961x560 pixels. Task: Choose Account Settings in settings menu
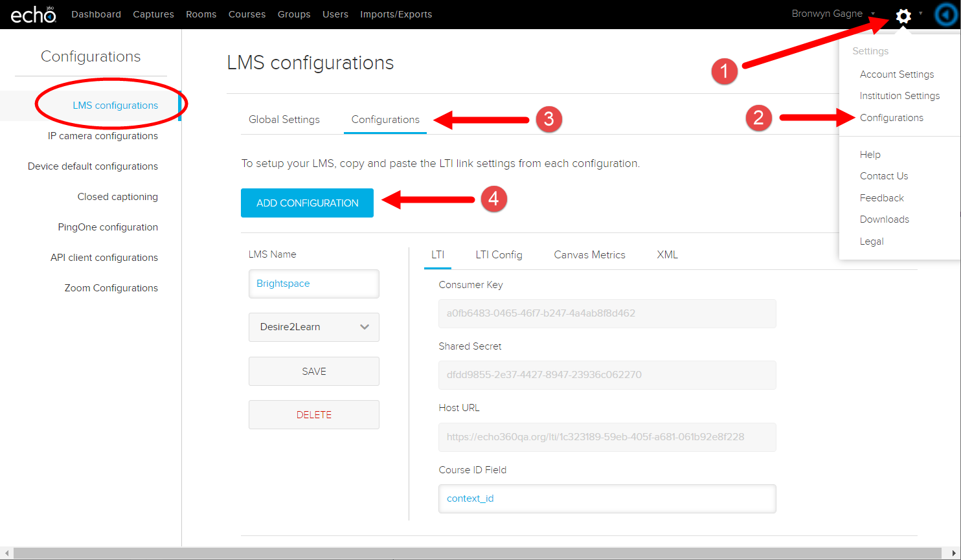click(x=897, y=74)
